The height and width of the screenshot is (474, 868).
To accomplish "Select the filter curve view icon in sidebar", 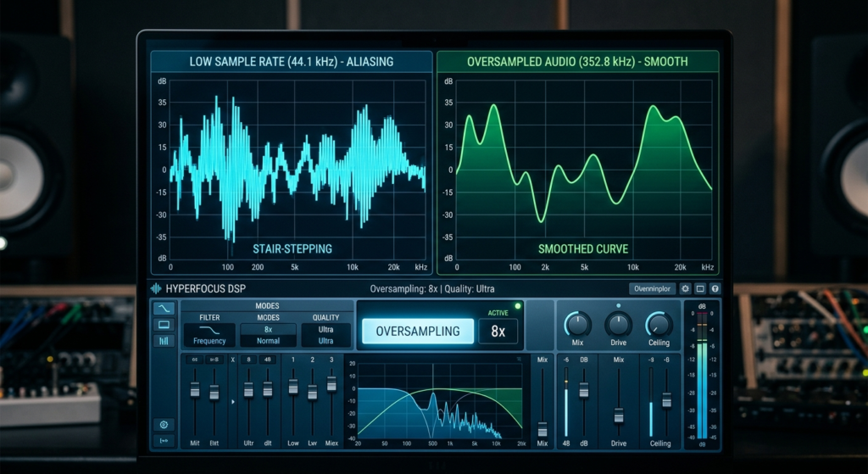I will [x=164, y=308].
